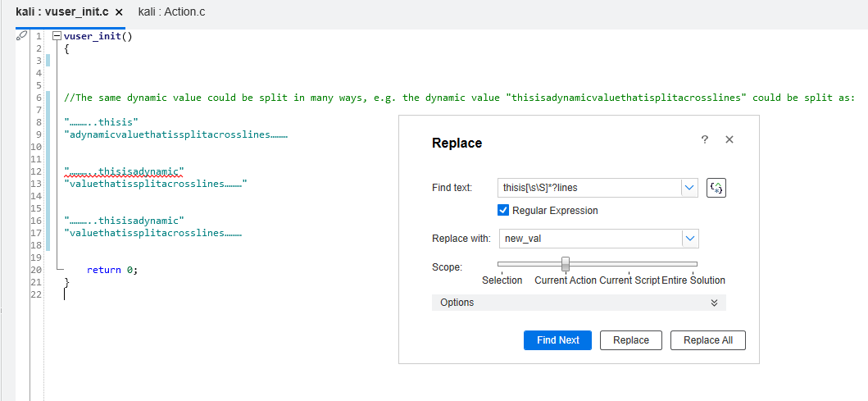Click line 13 valuethatissplitacrosslines text
This screenshot has height=401, width=868.
pyautogui.click(x=155, y=184)
